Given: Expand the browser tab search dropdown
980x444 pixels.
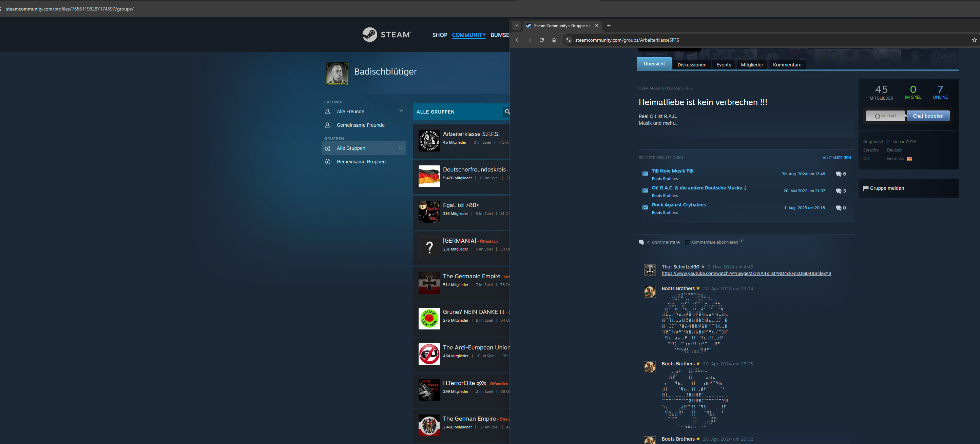Looking at the screenshot, I should [516, 25].
